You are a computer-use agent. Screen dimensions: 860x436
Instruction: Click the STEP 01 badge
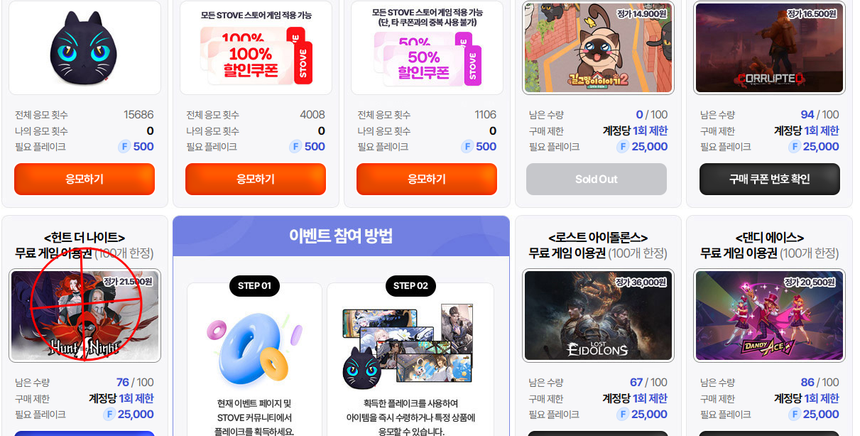coord(254,286)
